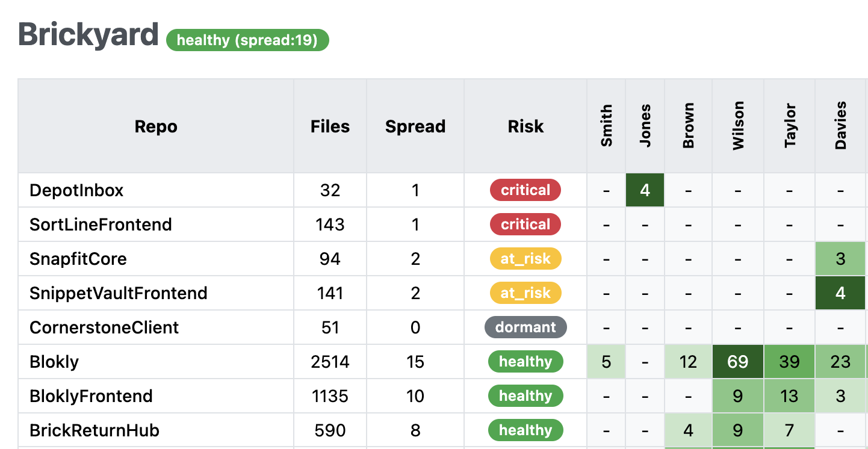Click the BrickReturnHub repo name
Image resolution: width=868 pixels, height=449 pixels.
click(95, 430)
